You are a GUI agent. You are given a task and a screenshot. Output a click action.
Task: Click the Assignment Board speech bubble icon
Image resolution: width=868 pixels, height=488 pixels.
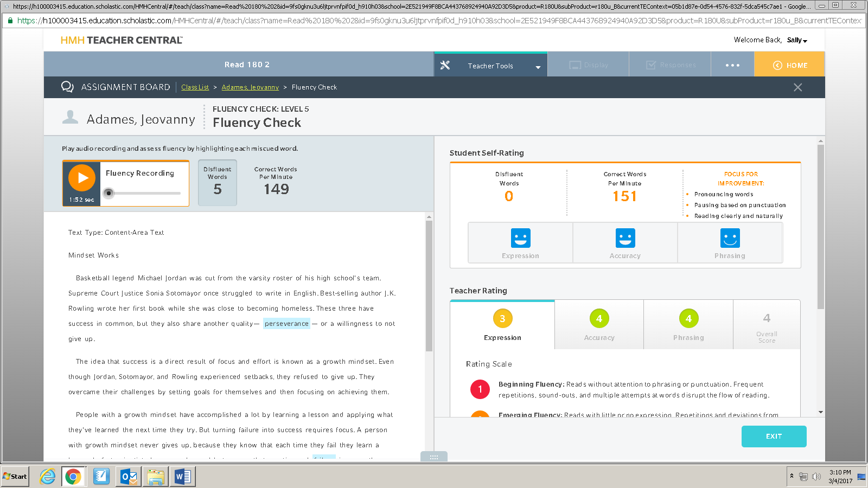click(x=67, y=87)
